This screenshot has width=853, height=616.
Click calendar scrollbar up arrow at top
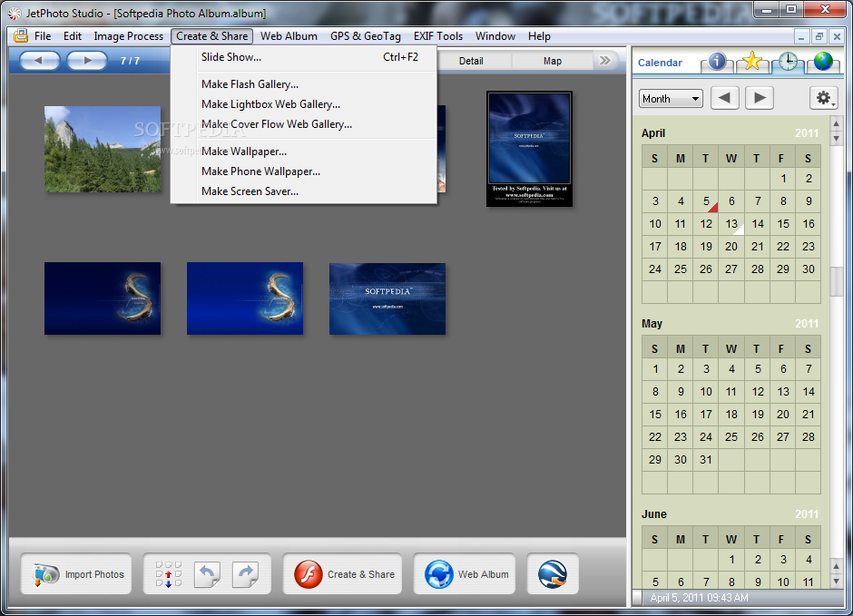tap(836, 123)
